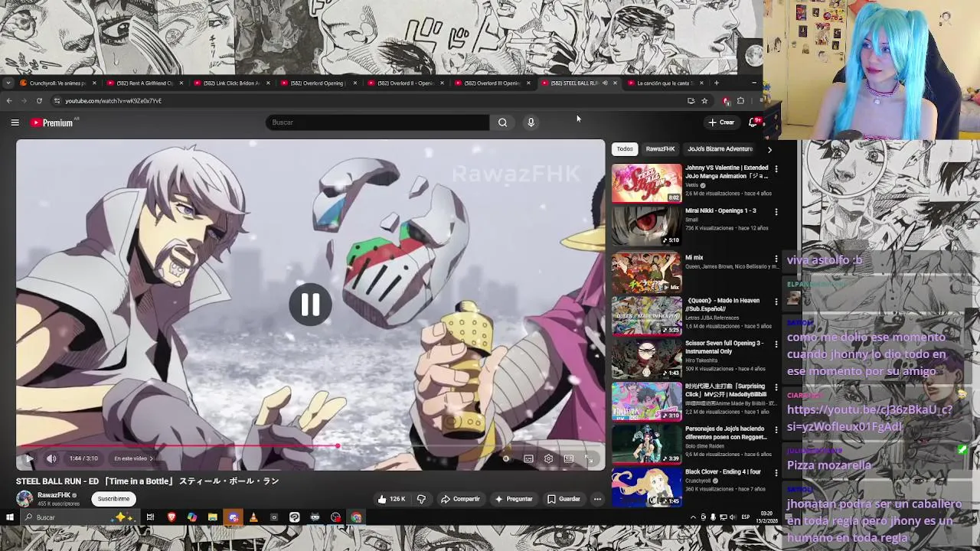Open the YouTube notifications bell
980x551 pixels.
[x=753, y=122]
